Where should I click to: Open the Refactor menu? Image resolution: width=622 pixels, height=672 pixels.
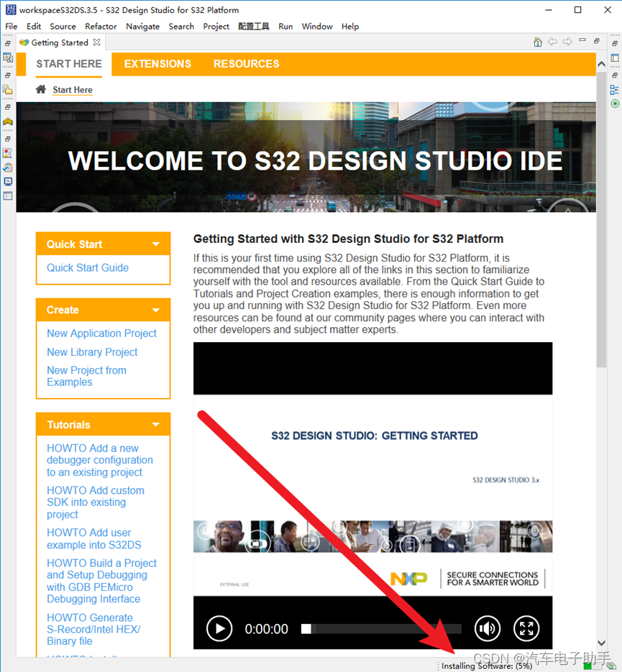[x=101, y=26]
